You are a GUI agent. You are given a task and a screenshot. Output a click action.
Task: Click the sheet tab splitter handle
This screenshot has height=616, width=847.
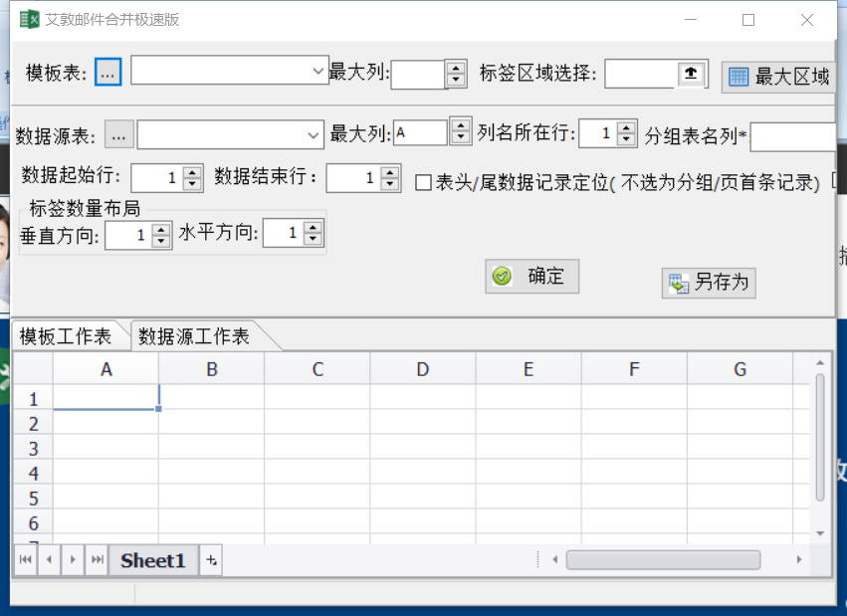(538, 560)
